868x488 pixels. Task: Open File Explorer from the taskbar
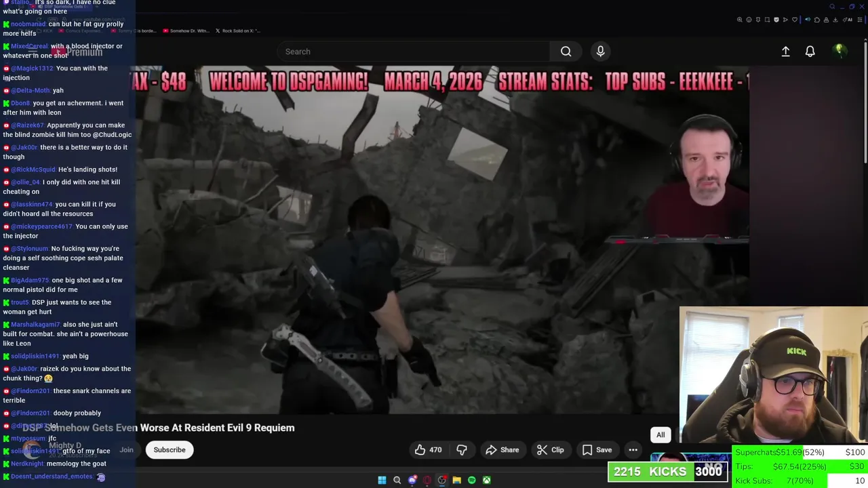click(457, 480)
